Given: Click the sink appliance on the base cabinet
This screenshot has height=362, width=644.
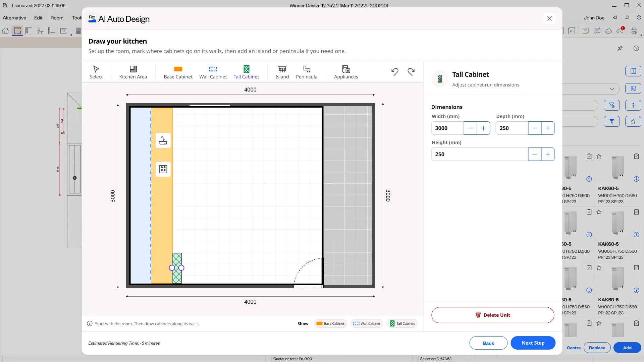Looking at the screenshot, I should click(163, 140).
